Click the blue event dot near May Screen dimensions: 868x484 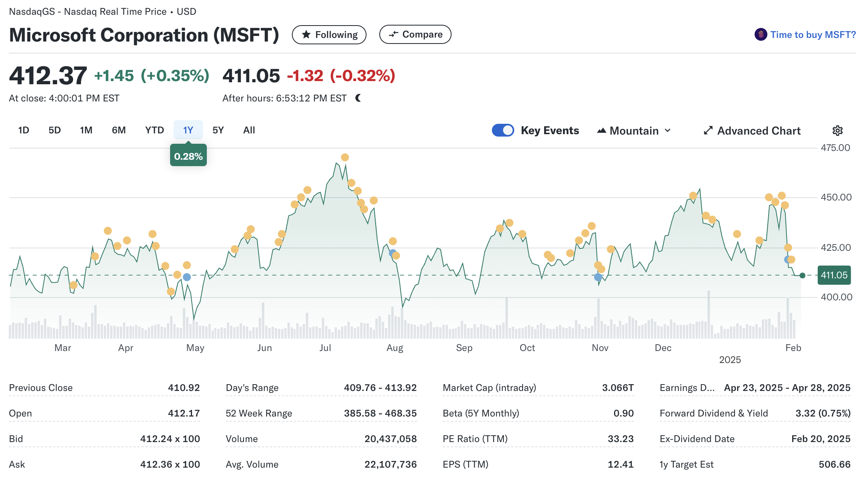187,277
